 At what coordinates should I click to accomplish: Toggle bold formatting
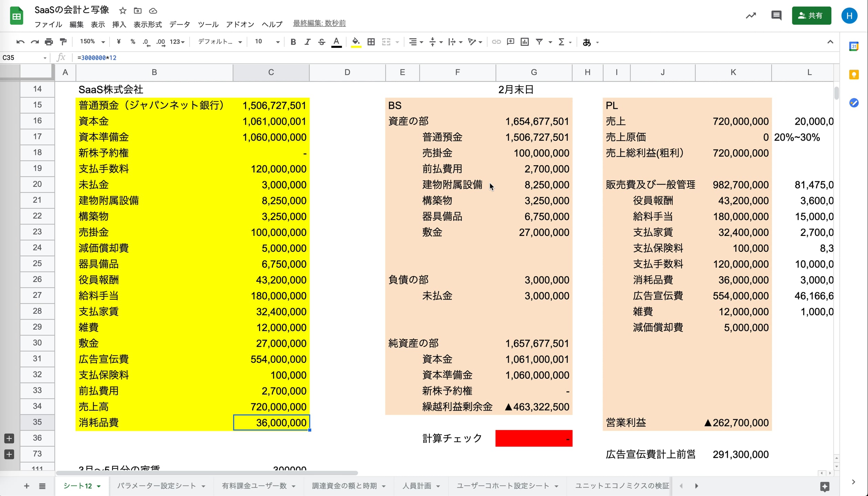coord(293,42)
